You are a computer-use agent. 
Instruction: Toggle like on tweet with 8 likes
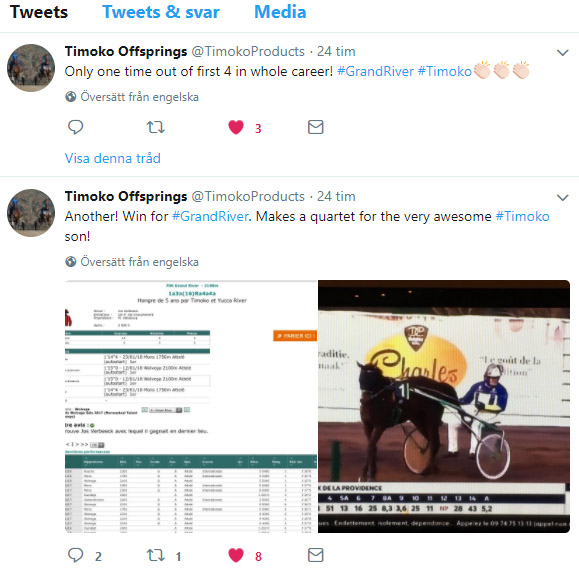pyautogui.click(x=236, y=555)
